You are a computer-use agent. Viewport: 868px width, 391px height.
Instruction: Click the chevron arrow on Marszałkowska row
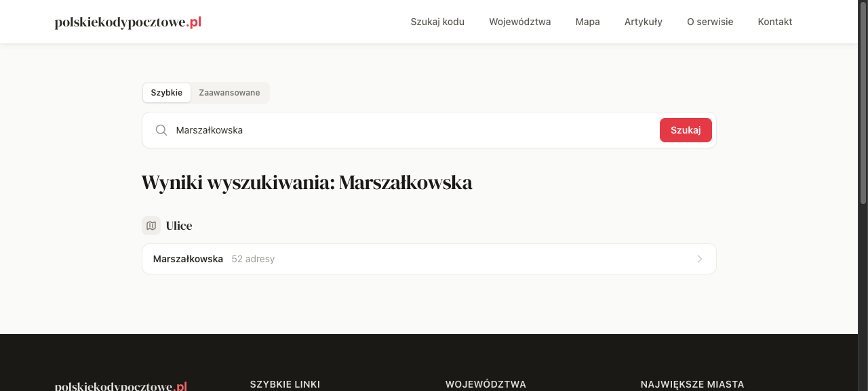700,259
